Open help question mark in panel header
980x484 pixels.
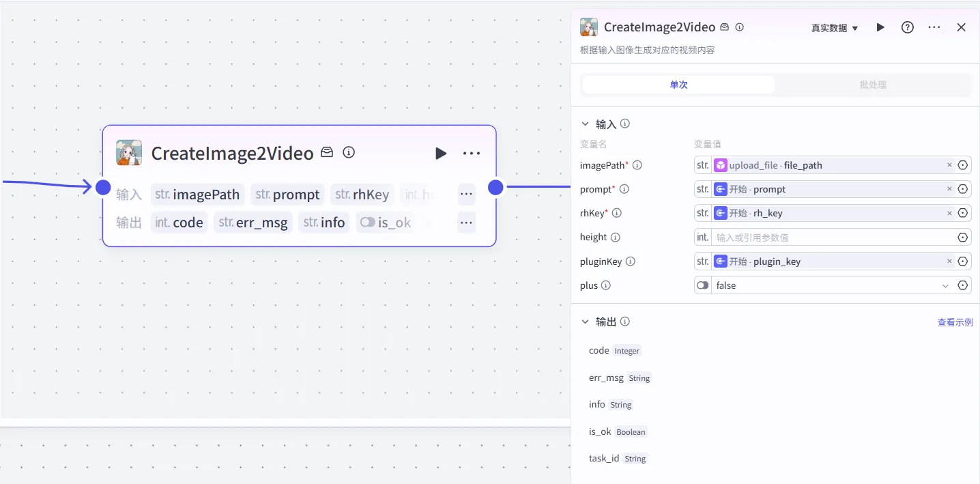[x=907, y=27]
